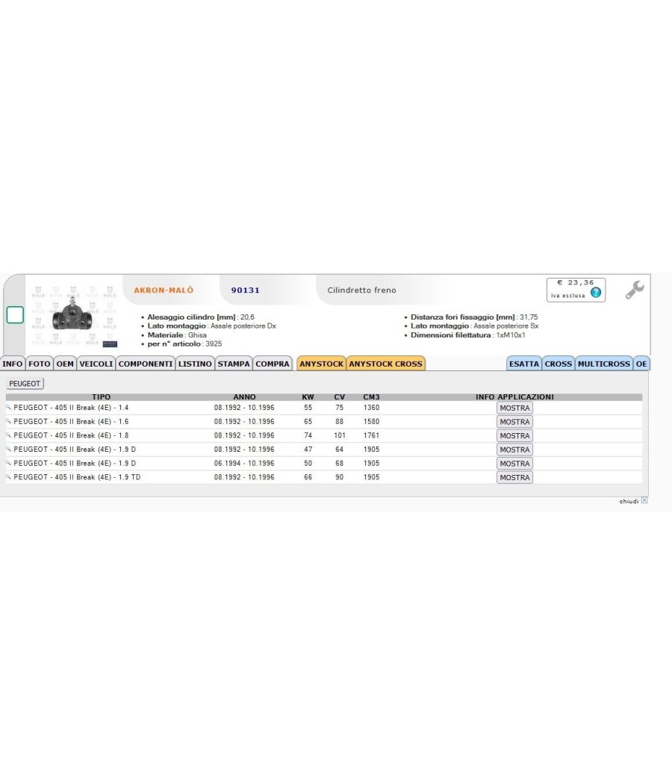672x784 pixels.
Task: Click the Assale posteriore Sx specification
Action: pyautogui.click(x=474, y=326)
